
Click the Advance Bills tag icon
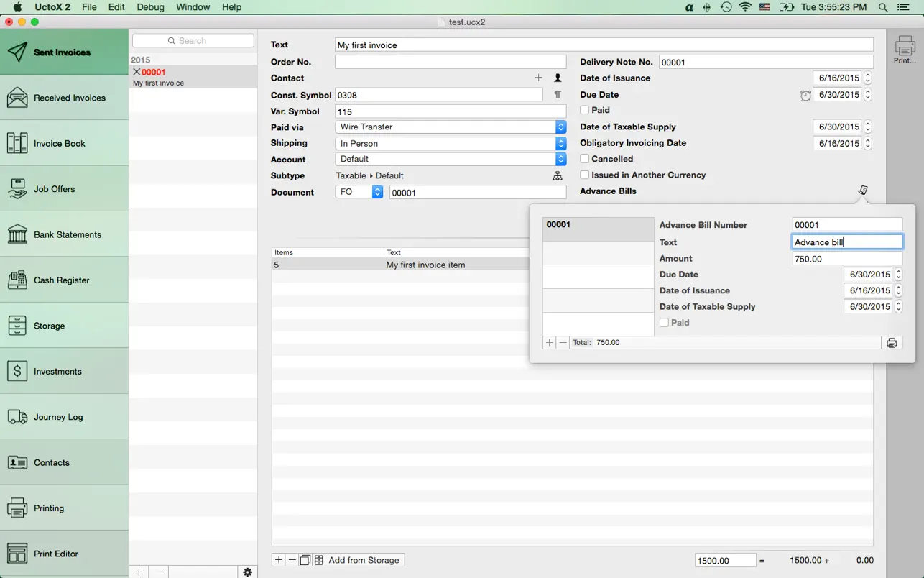click(863, 191)
